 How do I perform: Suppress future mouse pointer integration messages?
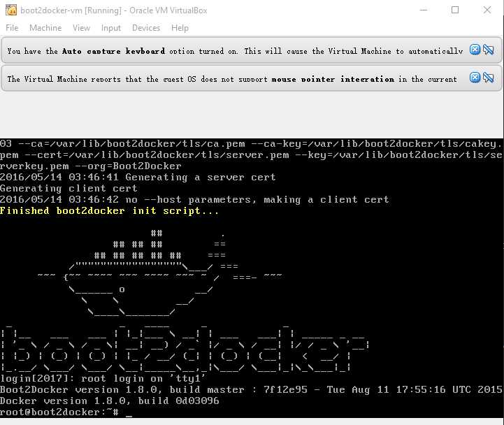(x=488, y=78)
